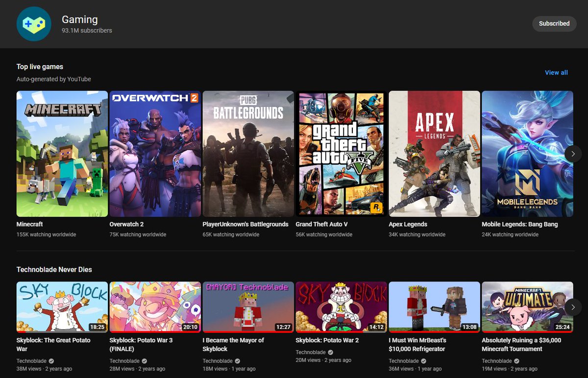
Task: Click the 65K watching worldwide text
Action: (231, 235)
